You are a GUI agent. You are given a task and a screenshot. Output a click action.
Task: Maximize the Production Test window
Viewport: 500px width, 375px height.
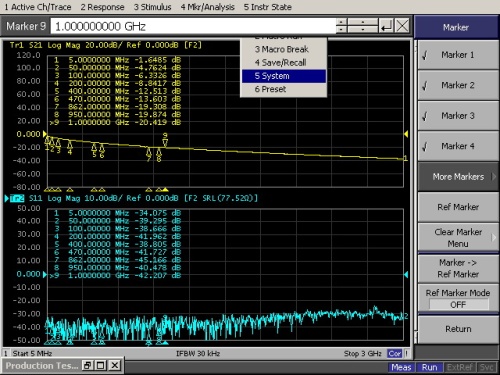(x=101, y=366)
